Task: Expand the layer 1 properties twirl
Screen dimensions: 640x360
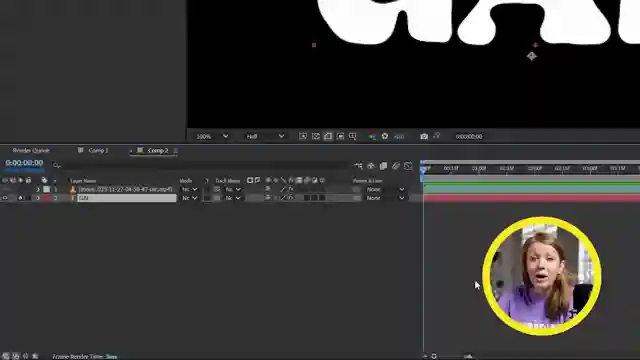Action: coord(38,189)
